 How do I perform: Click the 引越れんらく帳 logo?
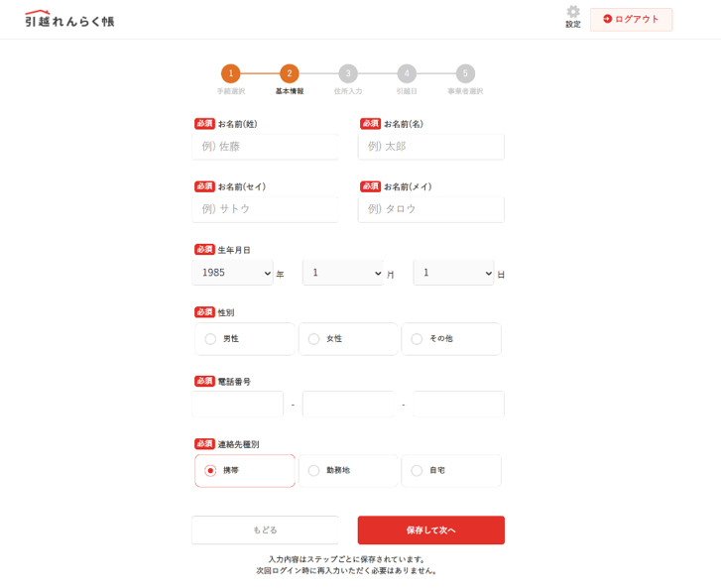69,19
